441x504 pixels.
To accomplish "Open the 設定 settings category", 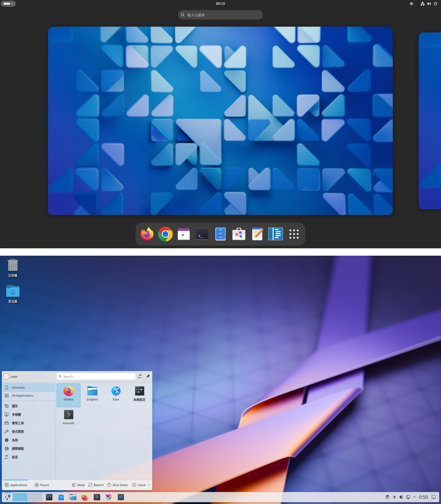I will pos(29,457).
